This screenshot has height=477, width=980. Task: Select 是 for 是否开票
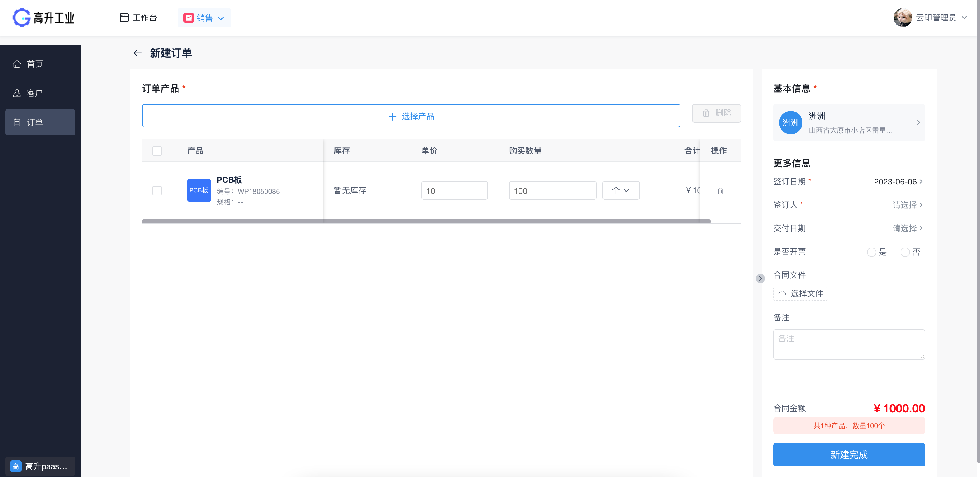coord(871,252)
